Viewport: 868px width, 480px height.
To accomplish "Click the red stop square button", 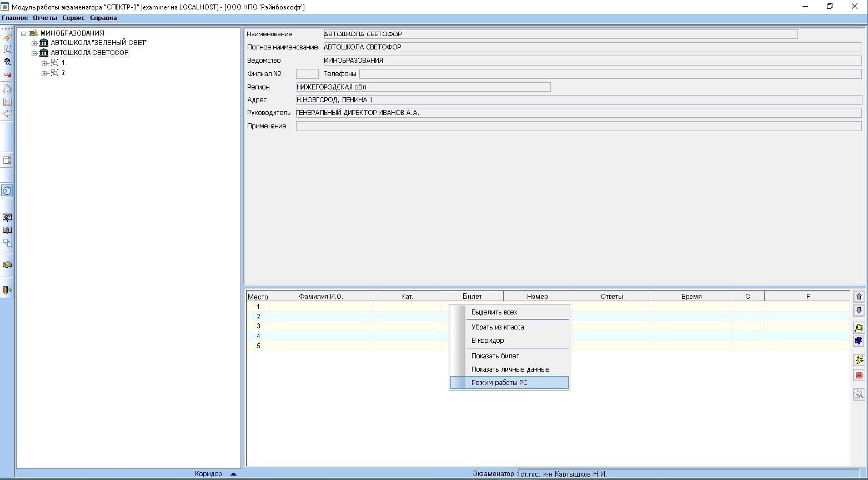I will point(859,376).
